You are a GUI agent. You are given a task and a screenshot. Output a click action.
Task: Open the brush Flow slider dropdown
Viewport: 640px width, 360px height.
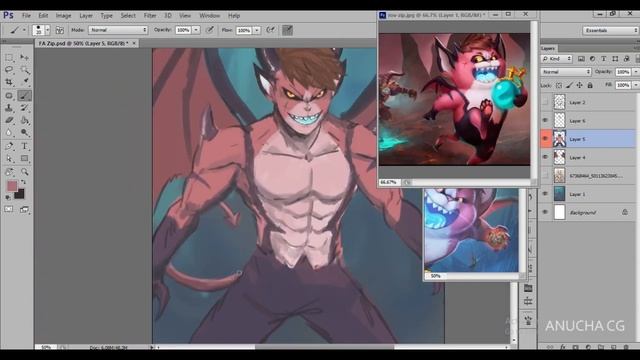(257, 30)
